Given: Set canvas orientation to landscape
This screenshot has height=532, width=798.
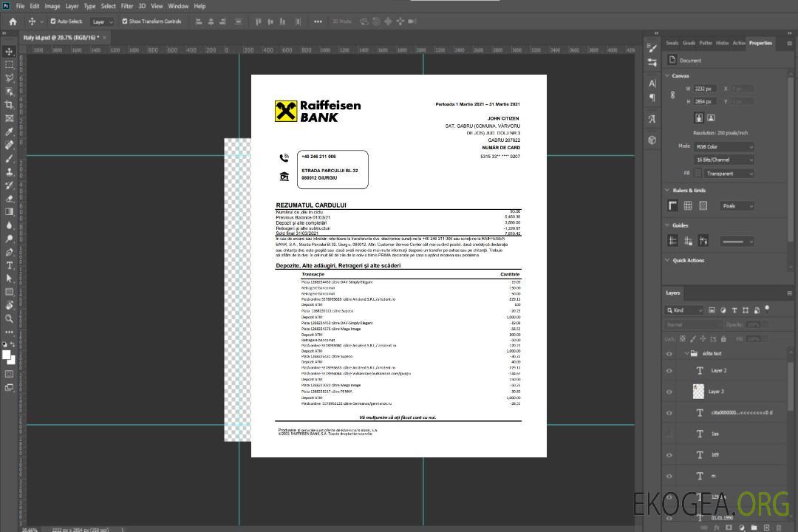Looking at the screenshot, I should point(711,118).
